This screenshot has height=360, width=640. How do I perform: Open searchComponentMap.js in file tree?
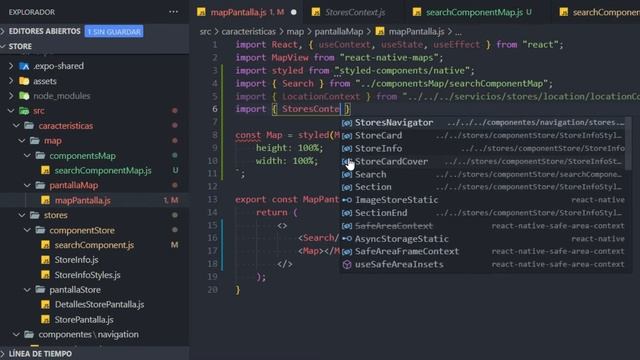103,170
